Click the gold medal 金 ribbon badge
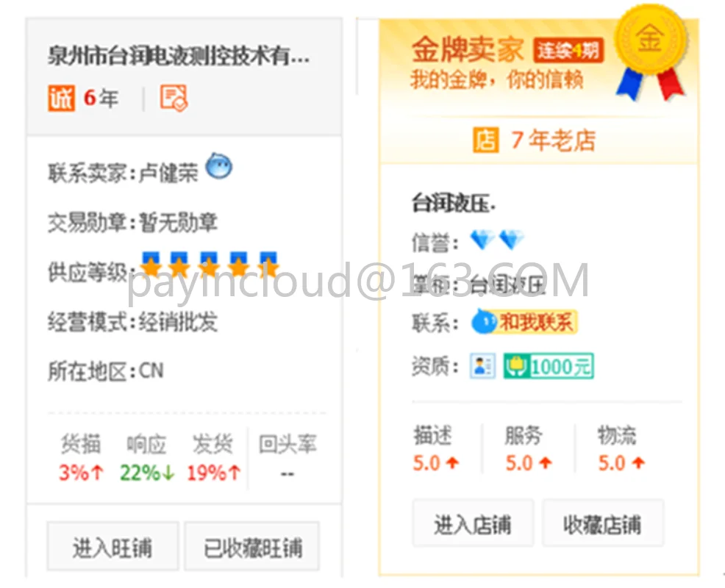This screenshot has height=588, width=725. click(651, 51)
